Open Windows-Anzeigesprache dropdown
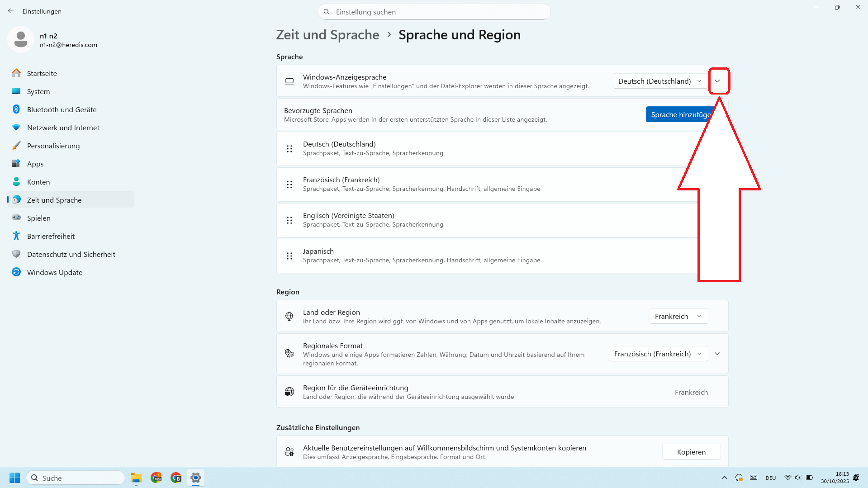This screenshot has height=488, width=868. point(659,81)
